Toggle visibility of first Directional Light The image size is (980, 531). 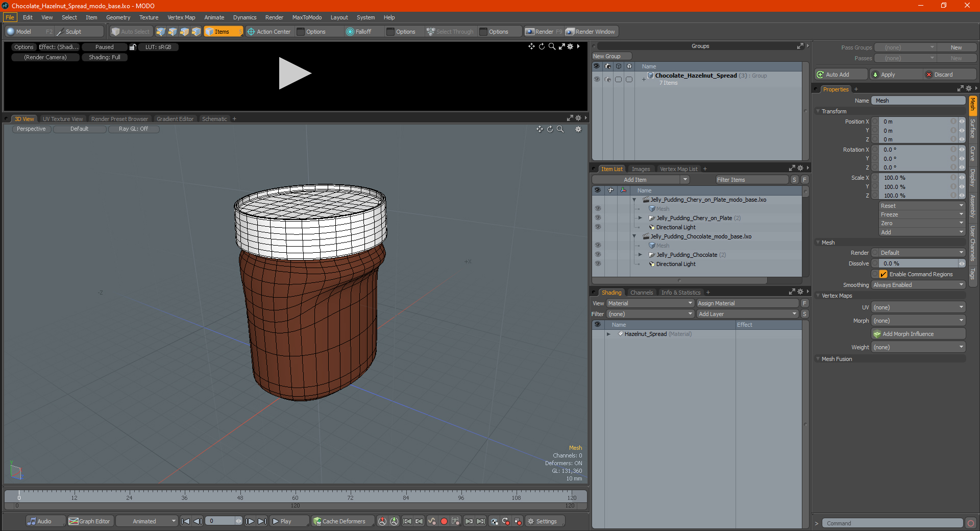tap(598, 227)
